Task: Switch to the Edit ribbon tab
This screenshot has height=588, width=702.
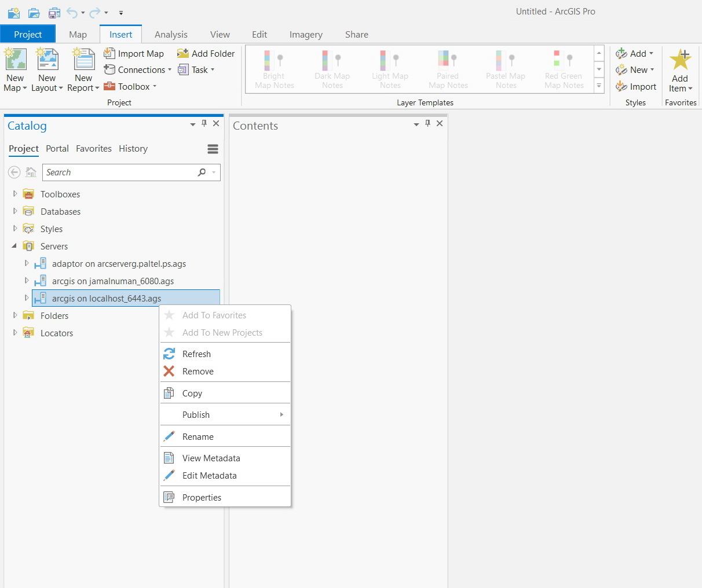Action: pyautogui.click(x=259, y=34)
